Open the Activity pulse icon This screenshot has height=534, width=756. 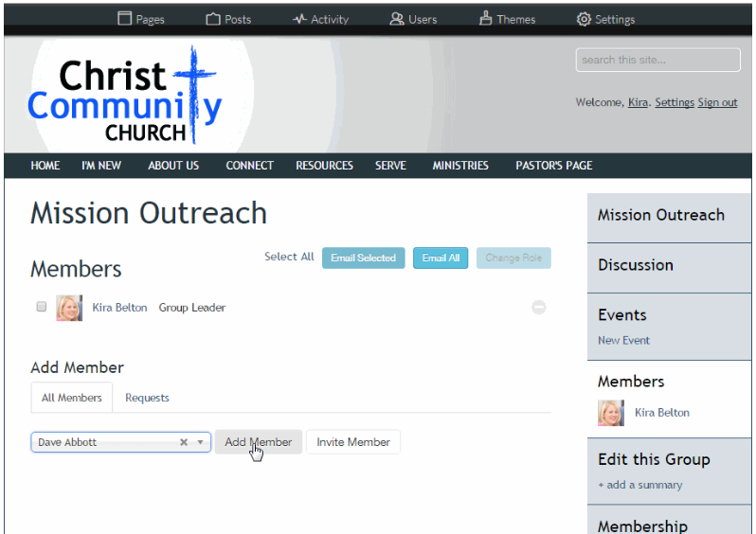point(299,19)
